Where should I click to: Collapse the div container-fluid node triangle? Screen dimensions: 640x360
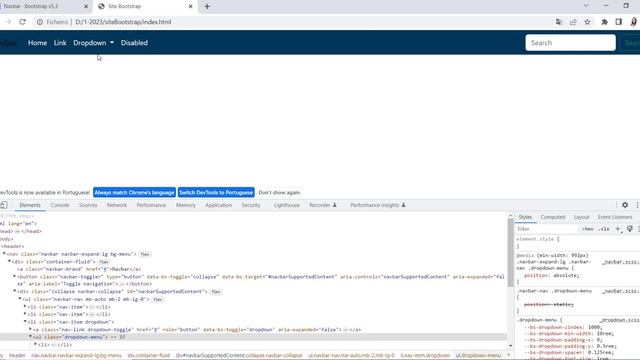(x=9, y=261)
